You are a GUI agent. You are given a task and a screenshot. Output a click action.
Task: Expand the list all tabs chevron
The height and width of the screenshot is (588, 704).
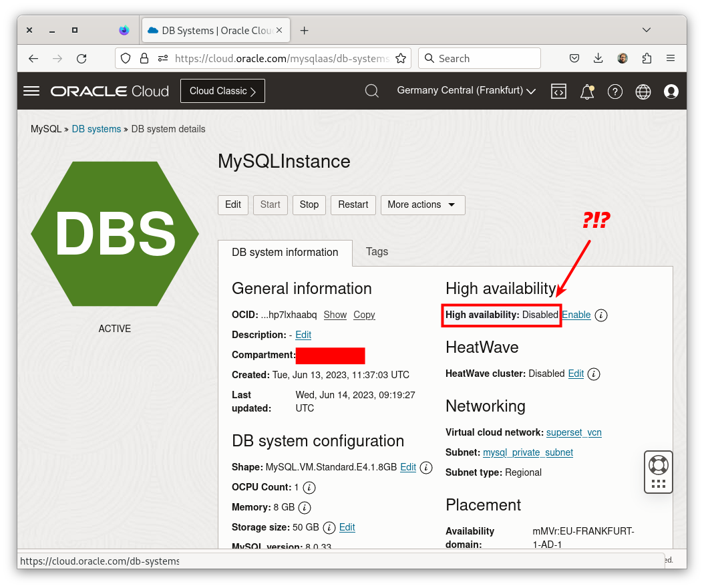click(647, 30)
